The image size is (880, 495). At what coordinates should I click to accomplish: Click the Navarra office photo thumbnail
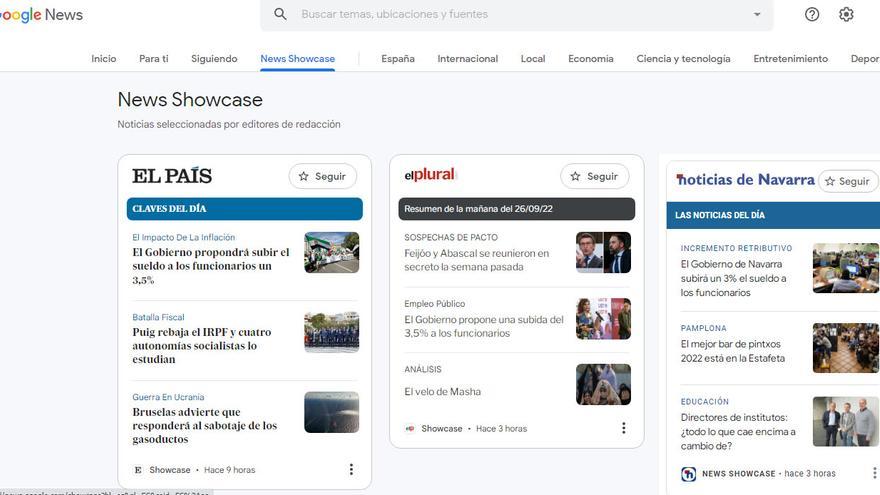click(x=846, y=268)
